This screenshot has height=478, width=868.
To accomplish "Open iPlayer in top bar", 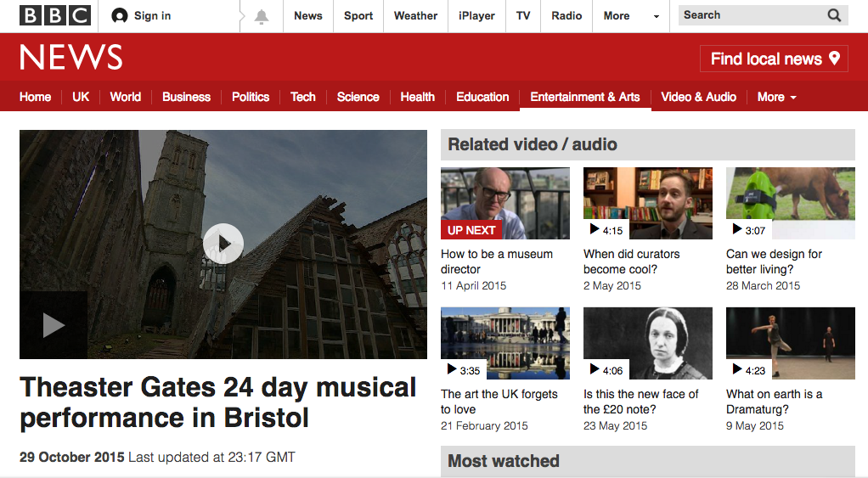I will 476,16.
